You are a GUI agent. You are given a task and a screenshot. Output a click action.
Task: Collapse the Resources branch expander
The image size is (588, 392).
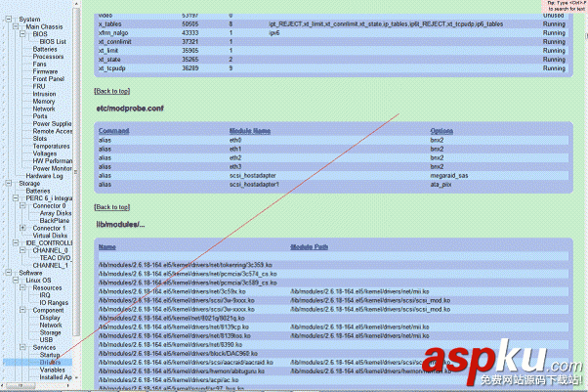(x=22, y=287)
